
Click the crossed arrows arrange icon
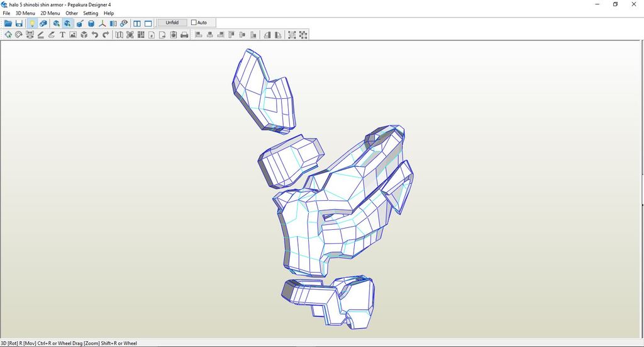130,35
